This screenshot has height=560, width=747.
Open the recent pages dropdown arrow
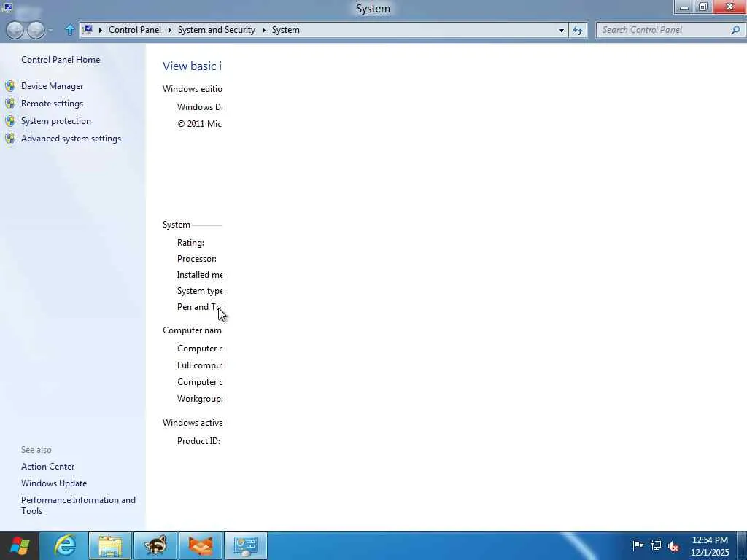coord(50,31)
